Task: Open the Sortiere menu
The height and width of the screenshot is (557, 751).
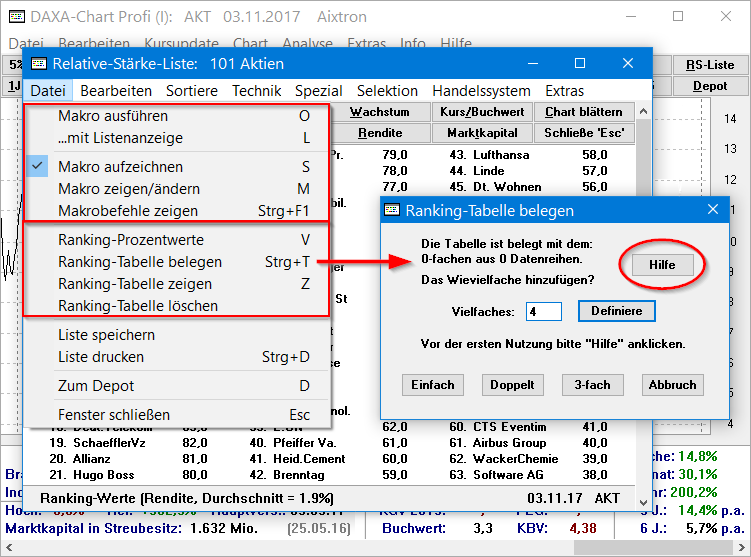Action: [x=192, y=91]
